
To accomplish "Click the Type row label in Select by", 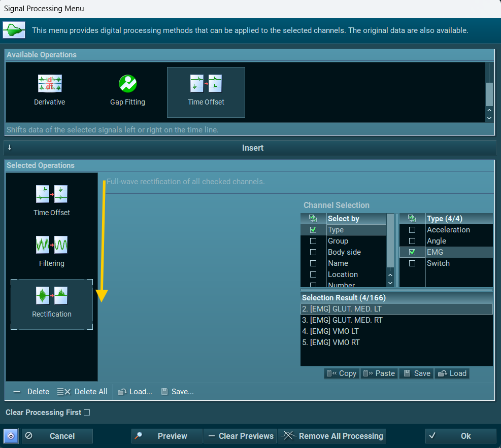I will click(x=336, y=230).
